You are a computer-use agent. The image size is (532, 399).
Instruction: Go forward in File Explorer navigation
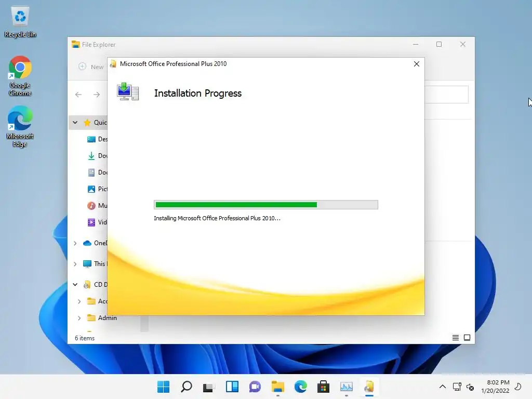click(x=97, y=95)
